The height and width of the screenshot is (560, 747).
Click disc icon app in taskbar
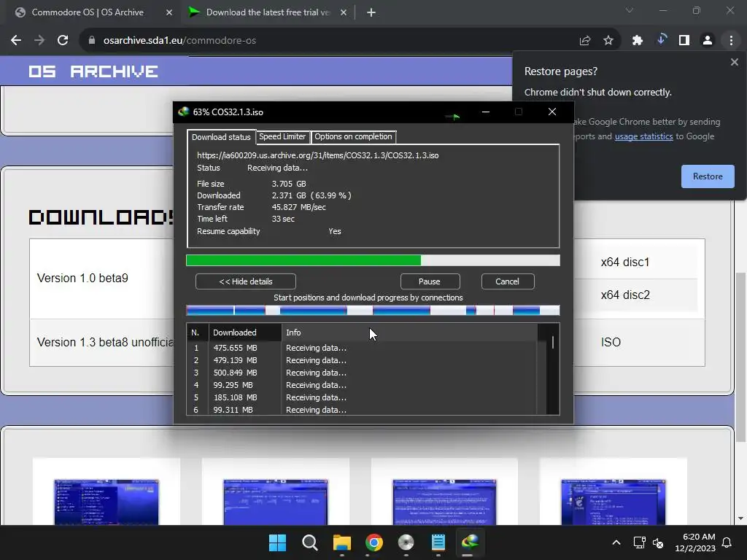pyautogui.click(x=406, y=542)
